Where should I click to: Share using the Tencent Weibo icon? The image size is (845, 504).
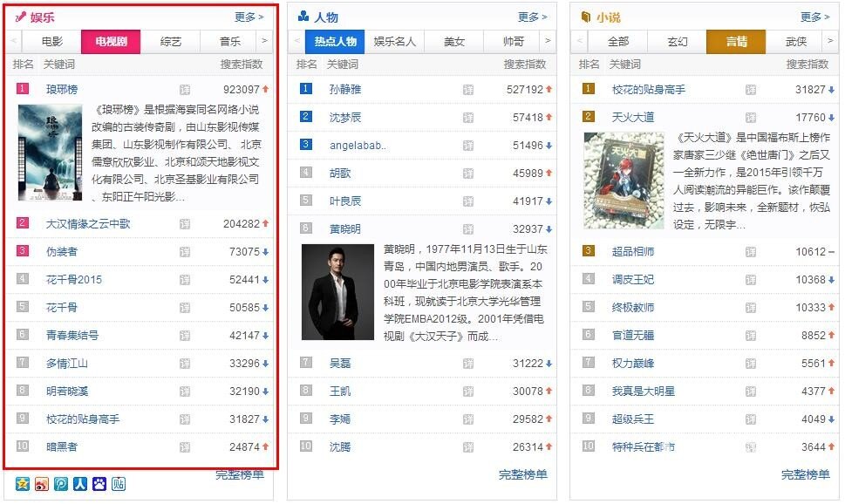61,484
